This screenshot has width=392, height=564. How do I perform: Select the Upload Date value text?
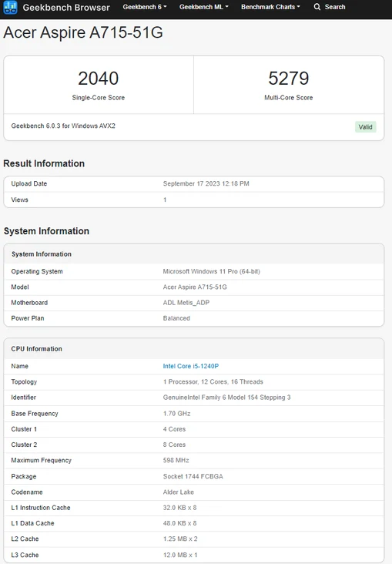(206, 183)
